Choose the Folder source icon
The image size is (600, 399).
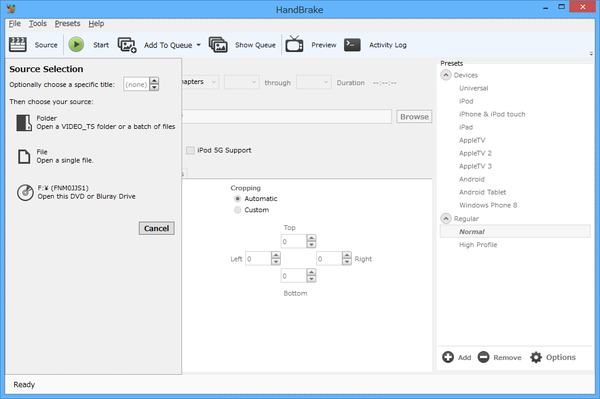click(24, 123)
